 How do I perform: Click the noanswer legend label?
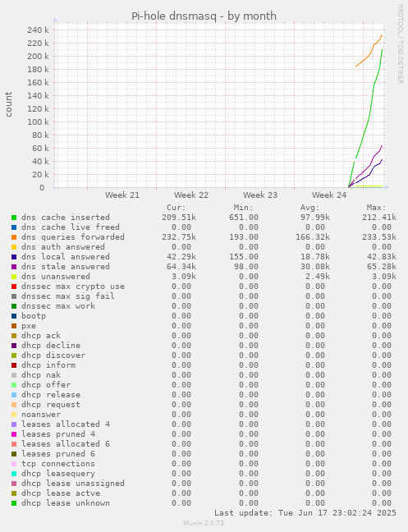41,414
